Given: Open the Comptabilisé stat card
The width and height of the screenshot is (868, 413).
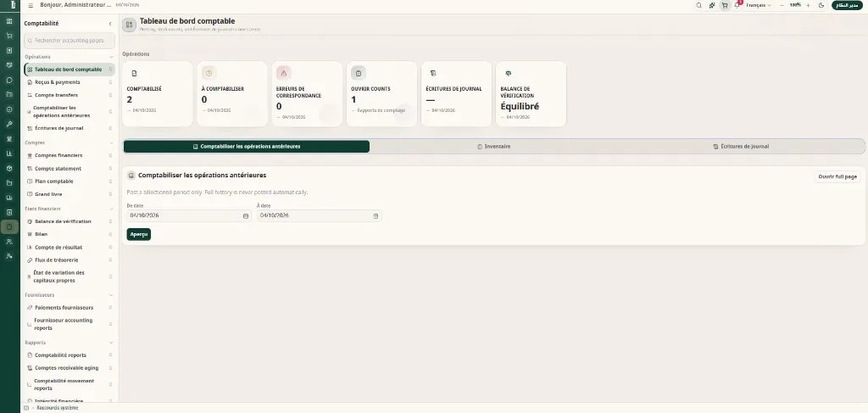Looking at the screenshot, I should click(x=157, y=93).
